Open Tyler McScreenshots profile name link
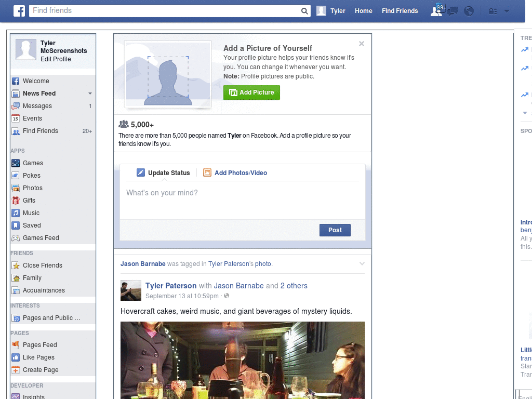 pyautogui.click(x=63, y=47)
